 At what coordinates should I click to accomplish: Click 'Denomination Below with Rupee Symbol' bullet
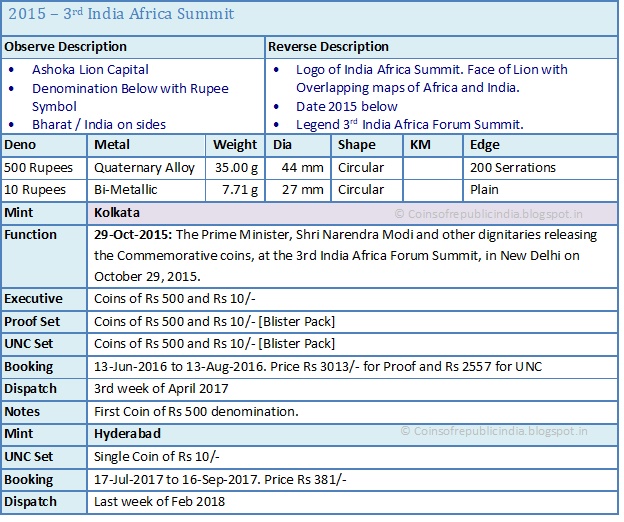tap(130, 97)
